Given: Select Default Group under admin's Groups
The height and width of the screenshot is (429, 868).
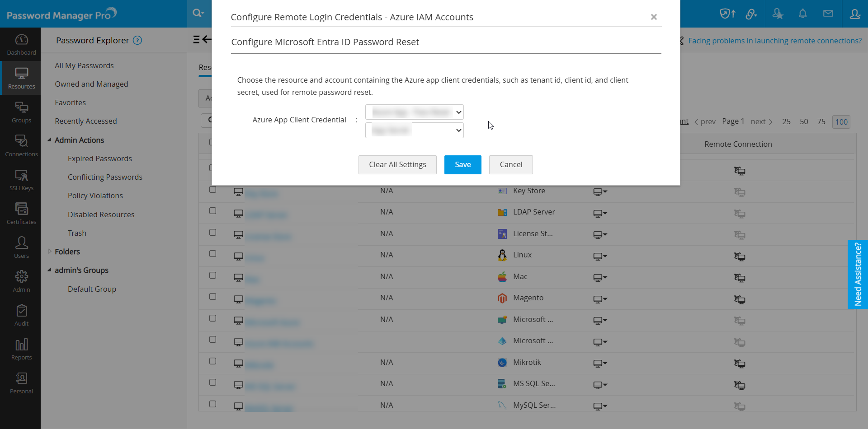Looking at the screenshot, I should [x=92, y=289].
